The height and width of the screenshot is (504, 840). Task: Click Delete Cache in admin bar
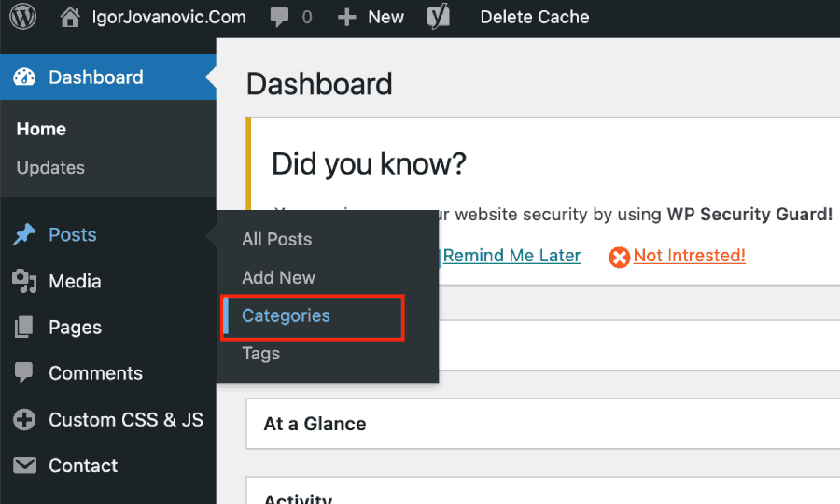click(535, 17)
